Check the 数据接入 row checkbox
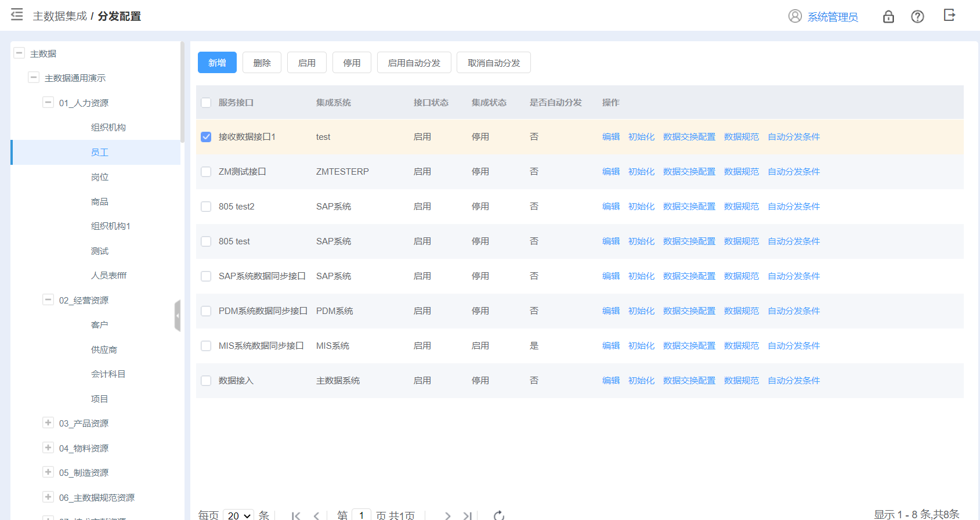This screenshot has height=520, width=980. pos(206,381)
